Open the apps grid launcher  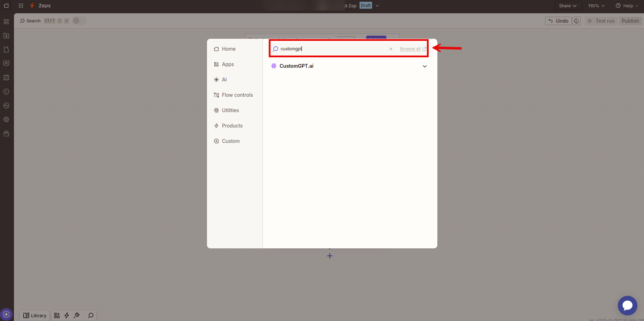pos(21,6)
